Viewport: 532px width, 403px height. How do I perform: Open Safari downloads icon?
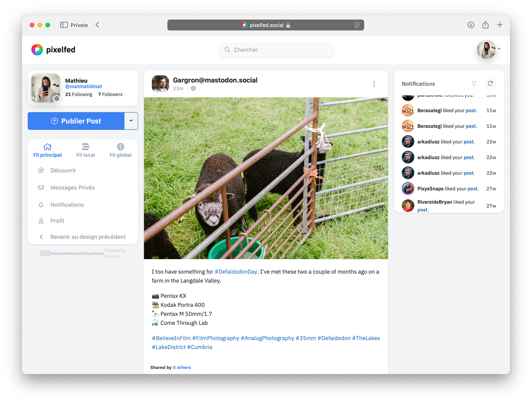click(471, 25)
